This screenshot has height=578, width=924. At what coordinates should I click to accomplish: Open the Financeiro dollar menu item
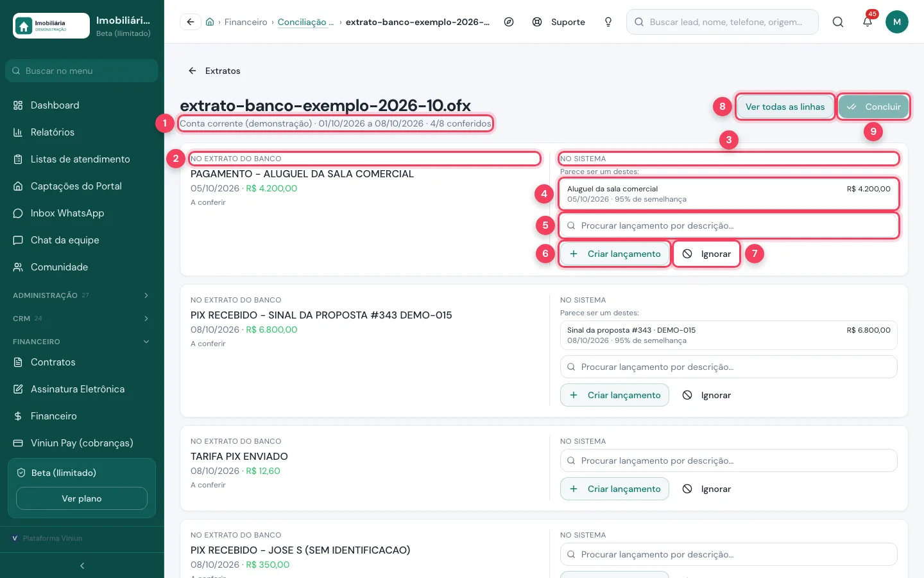click(x=81, y=416)
